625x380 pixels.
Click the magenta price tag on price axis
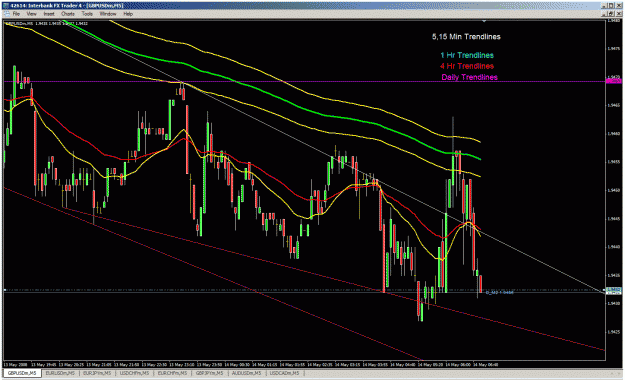[x=613, y=81]
